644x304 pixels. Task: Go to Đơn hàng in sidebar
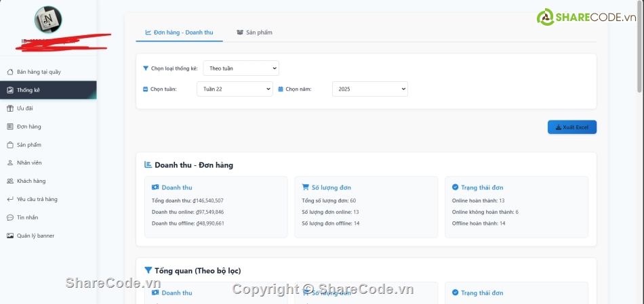click(48, 127)
